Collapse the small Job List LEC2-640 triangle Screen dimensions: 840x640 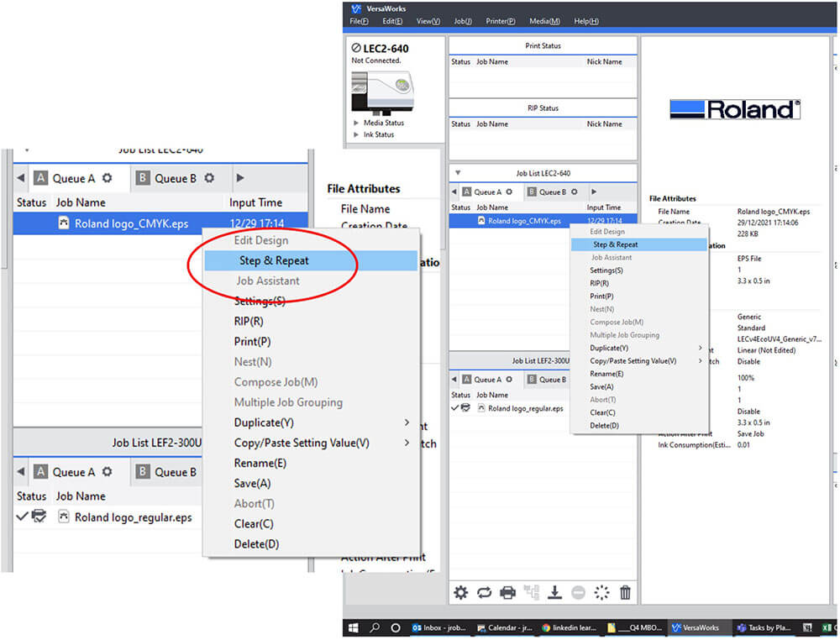458,172
